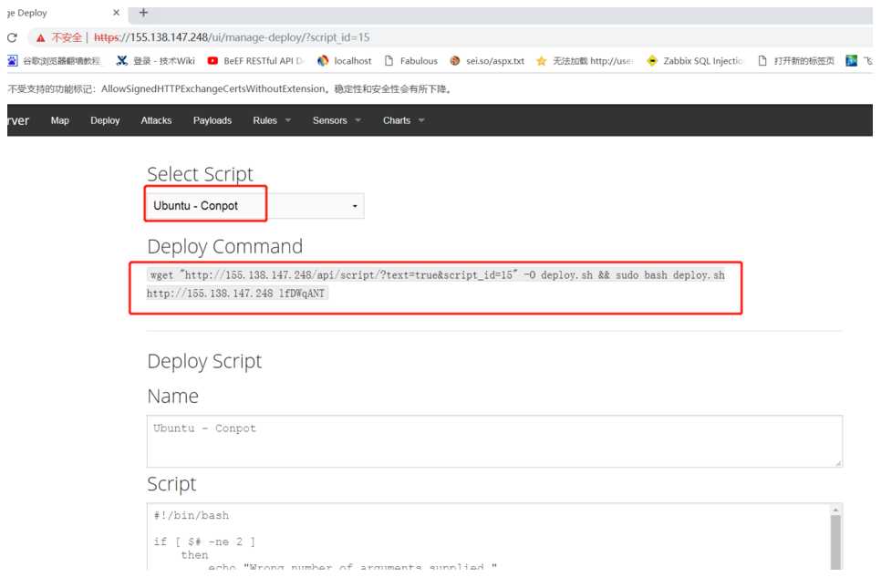This screenshot has width=881, height=588.
Task: Expand the Charts dropdown menu
Action: point(403,120)
